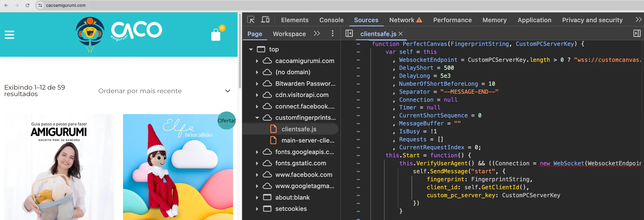Show more DevTools tabs with the chevron

pyautogui.click(x=638, y=20)
